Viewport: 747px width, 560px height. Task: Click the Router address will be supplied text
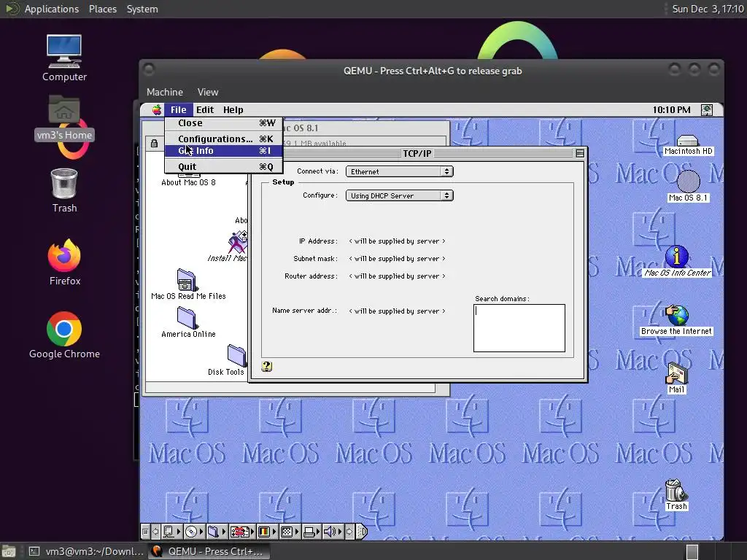pos(397,276)
